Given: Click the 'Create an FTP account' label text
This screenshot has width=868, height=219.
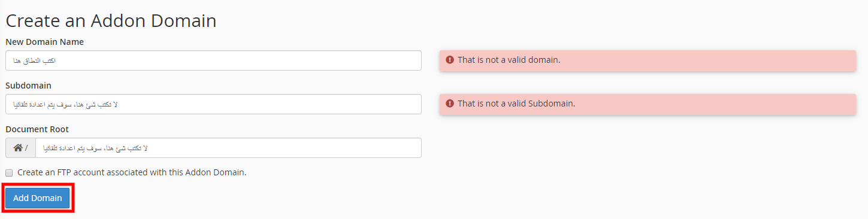Looking at the screenshot, I should tap(132, 172).
